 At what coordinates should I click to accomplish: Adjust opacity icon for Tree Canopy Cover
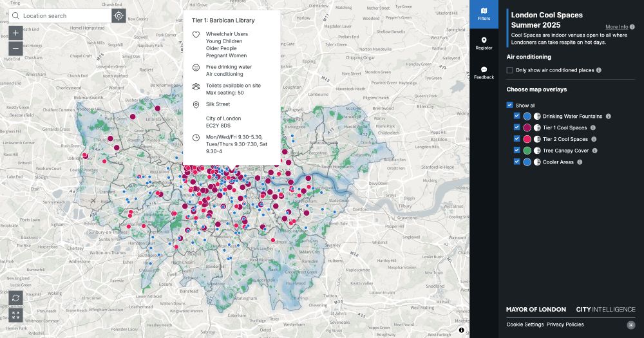(x=537, y=151)
